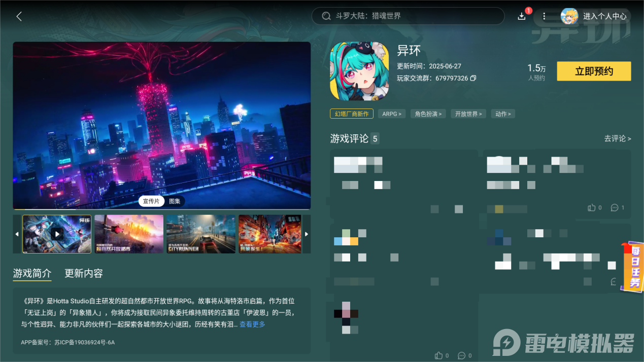Image resolution: width=644 pixels, height=362 pixels.
Task: Copy the 玩家交流群 group number 679797326
Action: click(x=473, y=79)
